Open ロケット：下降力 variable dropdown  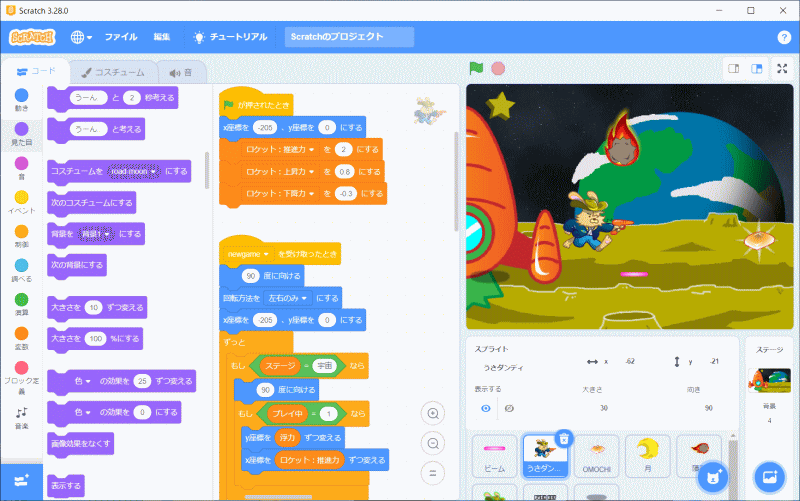click(x=280, y=194)
